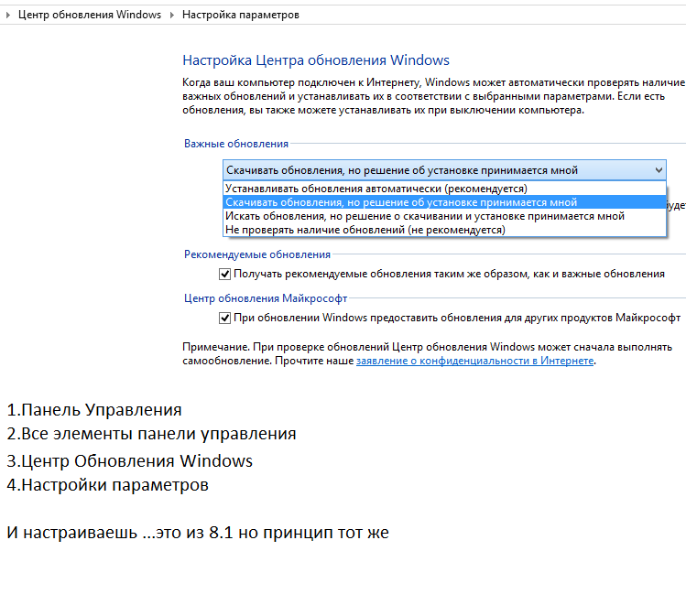
Task: Select 'Искать обновления, но решение о скачивании' option
Action: click(x=444, y=216)
